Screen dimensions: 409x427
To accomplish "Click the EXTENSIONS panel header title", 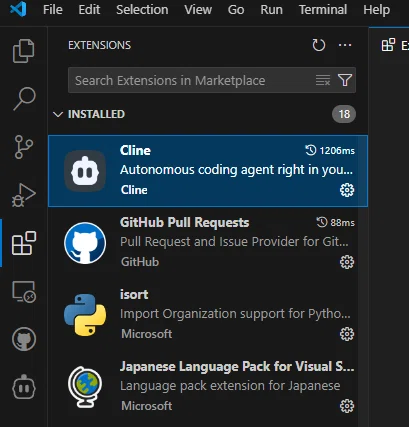I will point(99,45).
